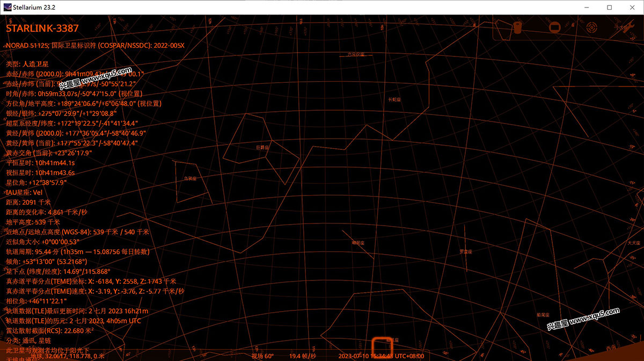Click the NORAD 51125 identifier line
Image resolution: width=644 pixels, height=361 pixels.
[95, 46]
